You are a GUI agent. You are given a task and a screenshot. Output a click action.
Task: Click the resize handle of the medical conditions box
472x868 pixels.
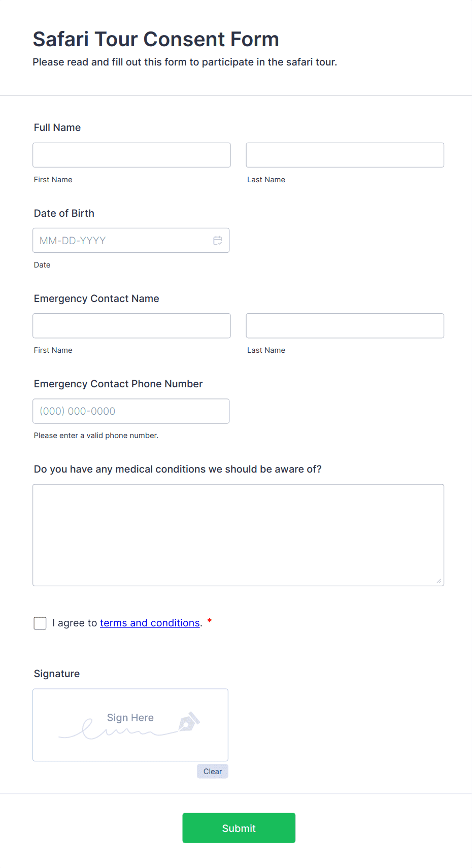tap(439, 580)
